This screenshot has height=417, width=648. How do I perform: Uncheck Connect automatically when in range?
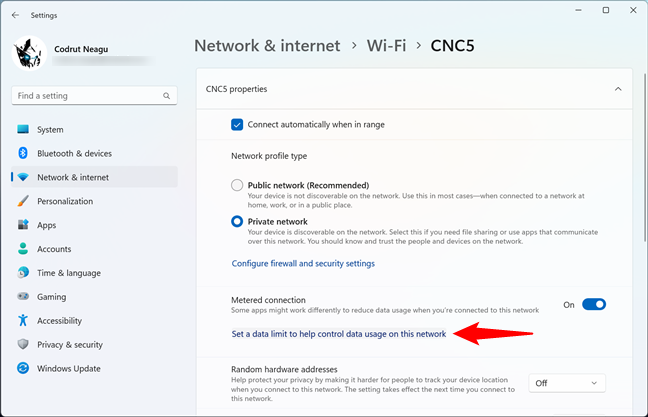(237, 125)
